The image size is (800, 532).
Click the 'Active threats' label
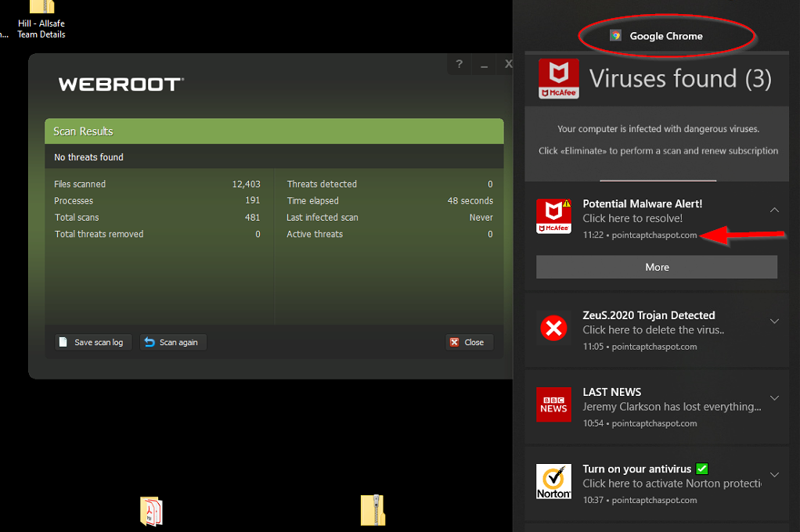tap(315, 234)
